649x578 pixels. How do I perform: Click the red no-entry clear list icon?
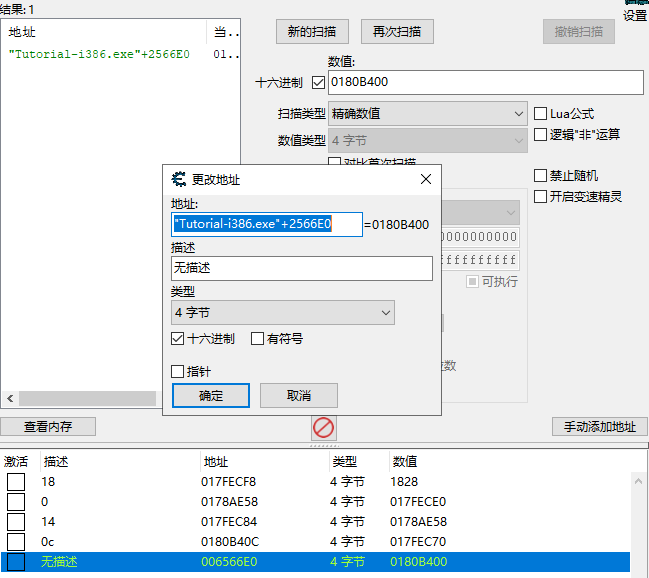[323, 427]
